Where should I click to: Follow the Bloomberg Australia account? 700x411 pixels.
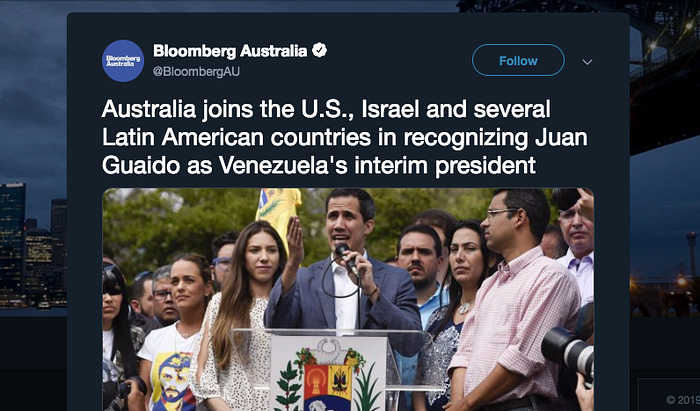[x=518, y=60]
